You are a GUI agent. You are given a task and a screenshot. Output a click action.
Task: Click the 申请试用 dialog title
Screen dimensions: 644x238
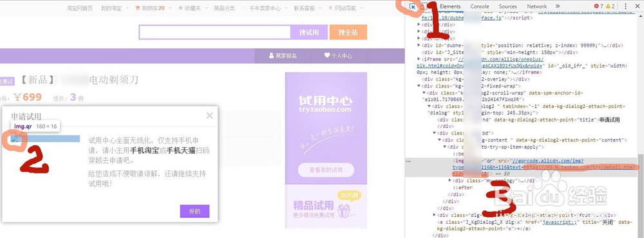[26, 116]
